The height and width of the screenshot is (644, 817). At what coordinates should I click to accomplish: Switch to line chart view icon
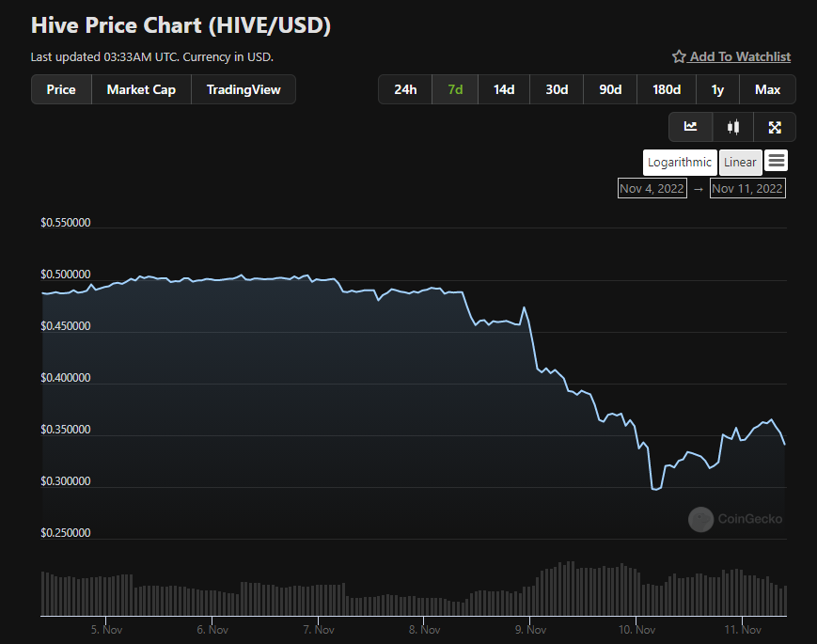pyautogui.click(x=690, y=127)
